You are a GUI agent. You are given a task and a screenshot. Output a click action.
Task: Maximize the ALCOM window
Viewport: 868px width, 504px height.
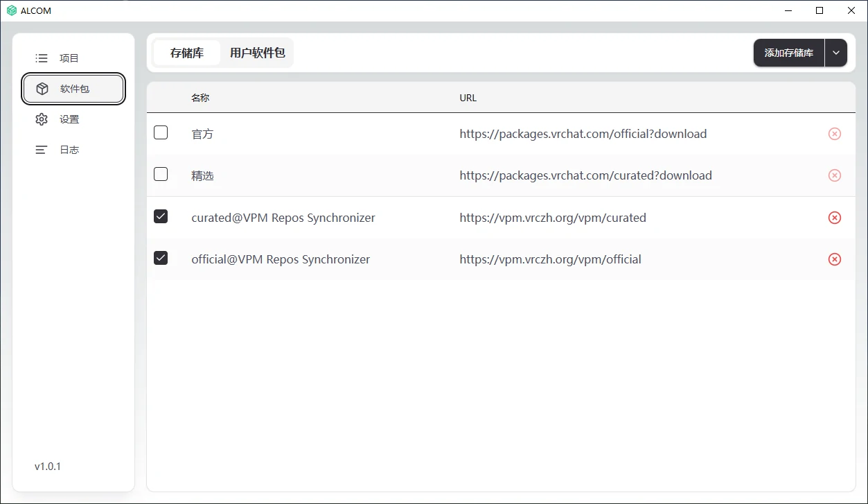coord(820,10)
